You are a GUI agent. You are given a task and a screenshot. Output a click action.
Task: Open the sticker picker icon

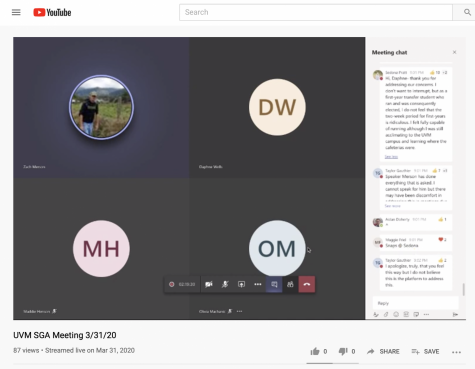pos(416,314)
